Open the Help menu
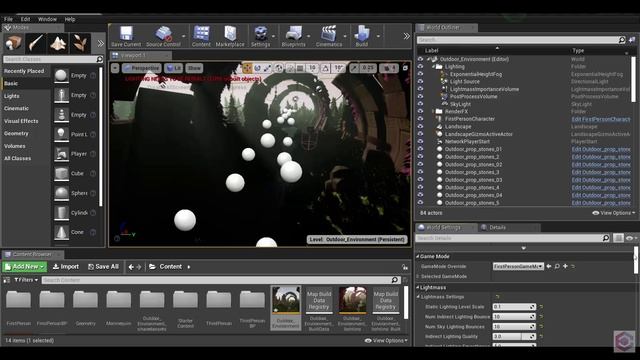 click(x=70, y=19)
